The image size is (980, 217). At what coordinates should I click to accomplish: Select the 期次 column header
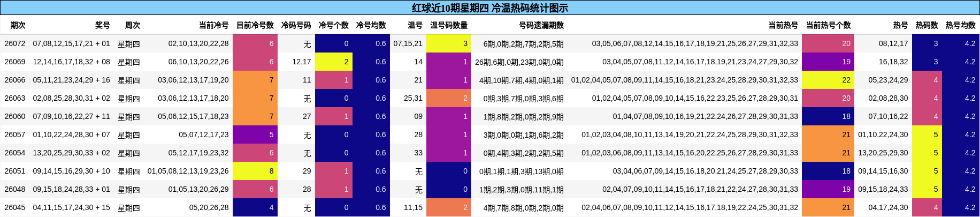[18, 25]
